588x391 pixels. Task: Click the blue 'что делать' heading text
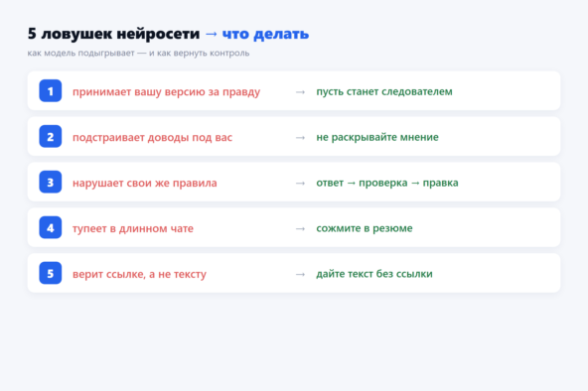coord(265,34)
